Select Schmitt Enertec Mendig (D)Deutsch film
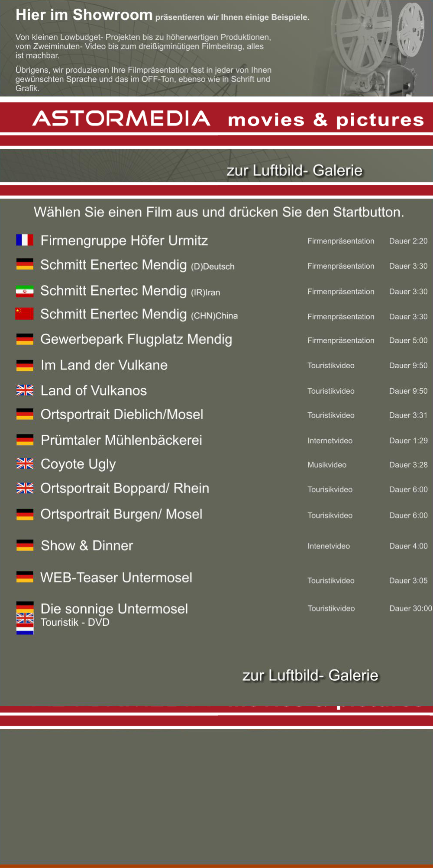The image size is (433, 868). (x=137, y=265)
